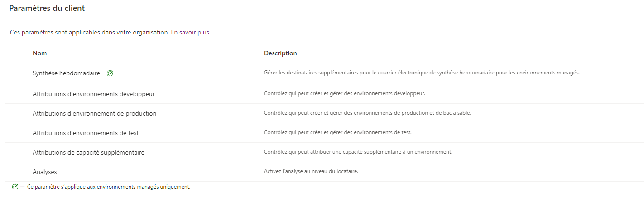Select the production and sandbox description text
The width and height of the screenshot is (644, 208).
tap(367, 113)
